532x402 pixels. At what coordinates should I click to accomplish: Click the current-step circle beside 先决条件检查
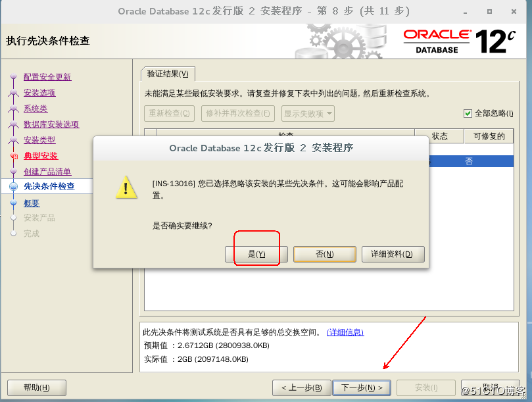tap(14, 186)
